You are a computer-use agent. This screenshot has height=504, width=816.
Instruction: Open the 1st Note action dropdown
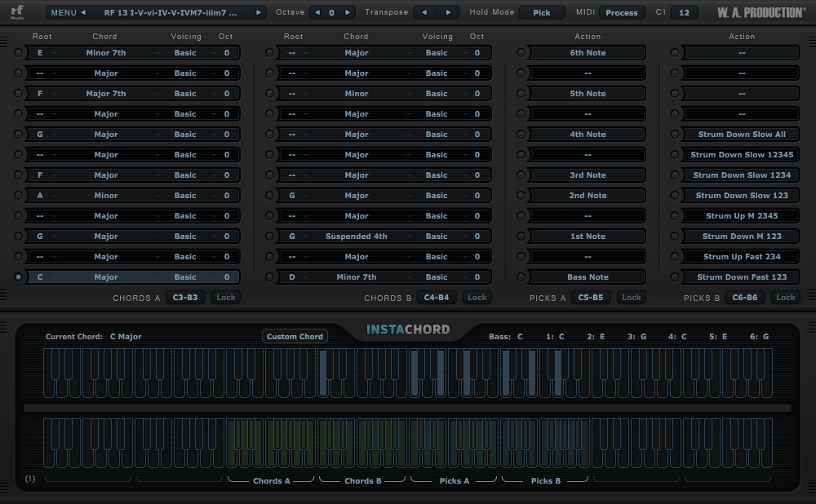(588, 237)
